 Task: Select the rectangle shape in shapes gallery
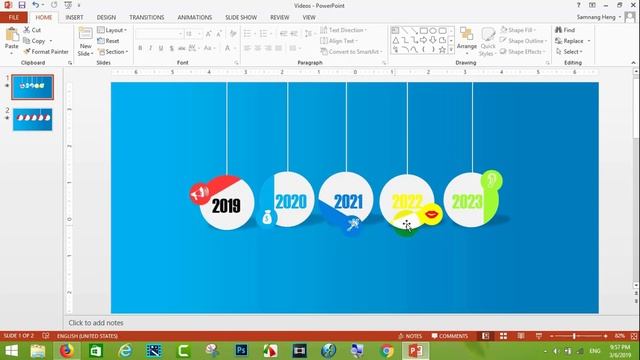point(424,31)
